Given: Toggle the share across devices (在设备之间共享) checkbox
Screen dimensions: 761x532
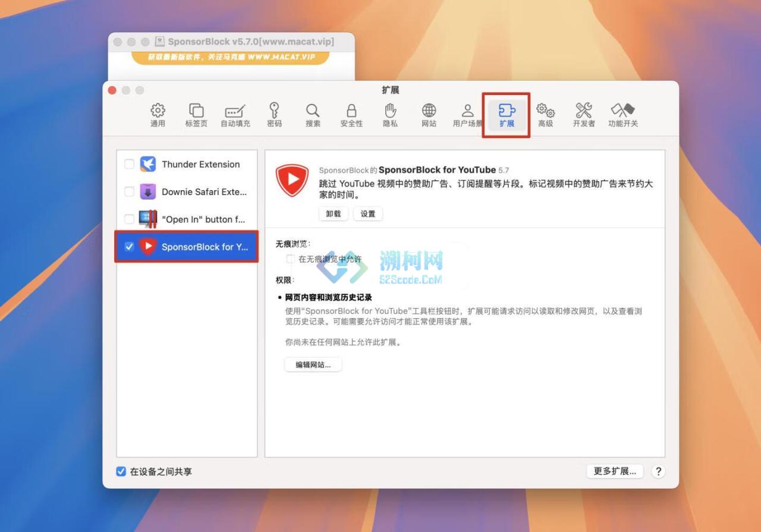Looking at the screenshot, I should coord(121,471).
